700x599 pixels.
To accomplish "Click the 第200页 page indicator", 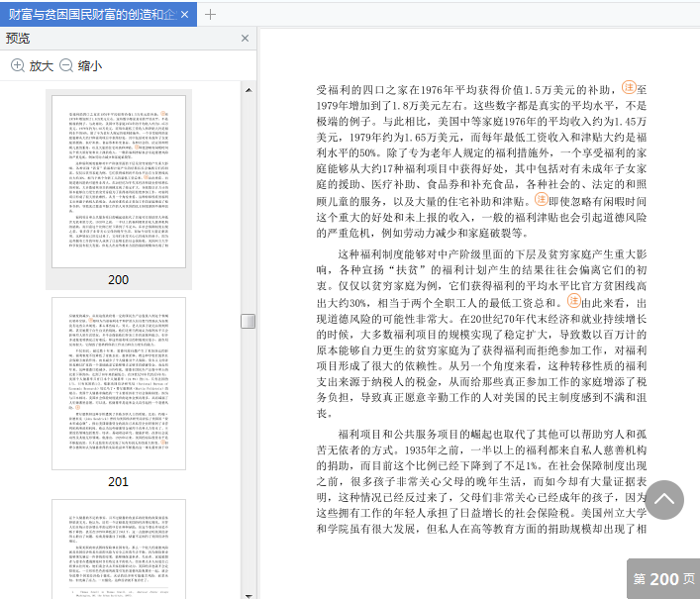I will point(662,579).
